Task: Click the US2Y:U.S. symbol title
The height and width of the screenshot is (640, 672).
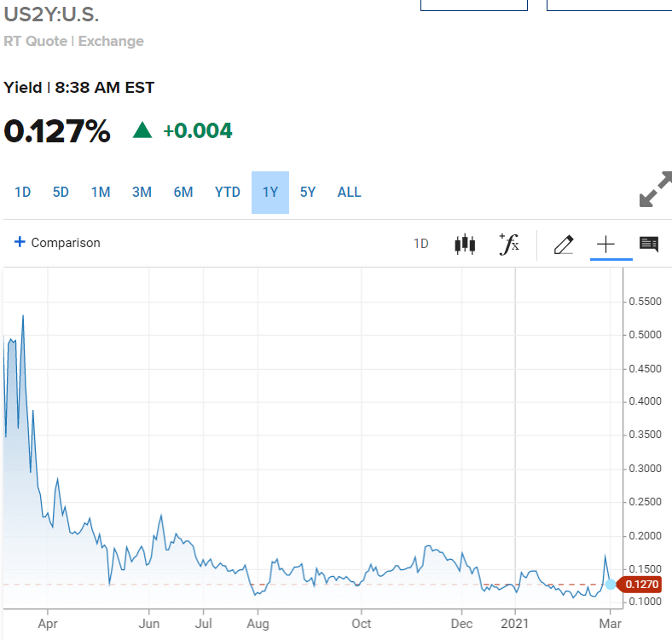Action: (x=51, y=14)
